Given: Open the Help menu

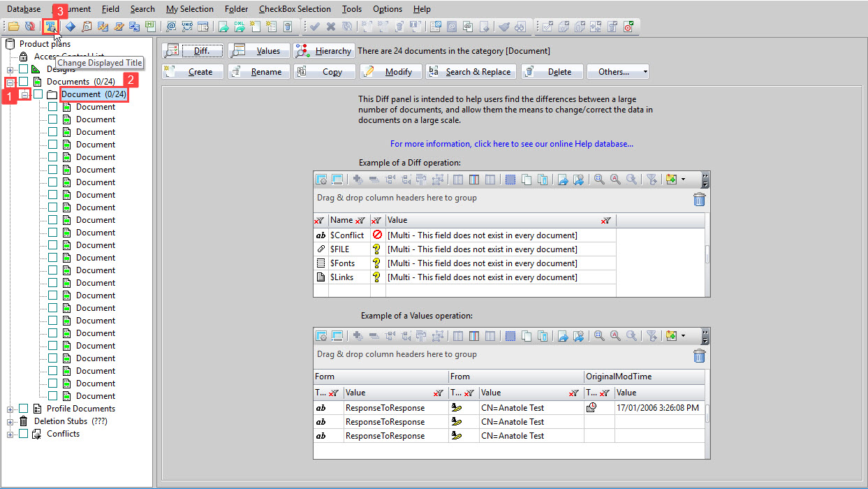Looking at the screenshot, I should point(422,9).
